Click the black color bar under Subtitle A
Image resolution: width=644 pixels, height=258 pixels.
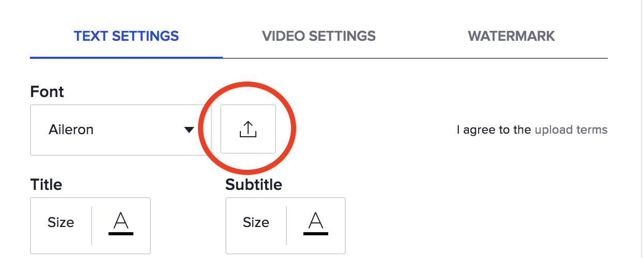(x=316, y=234)
